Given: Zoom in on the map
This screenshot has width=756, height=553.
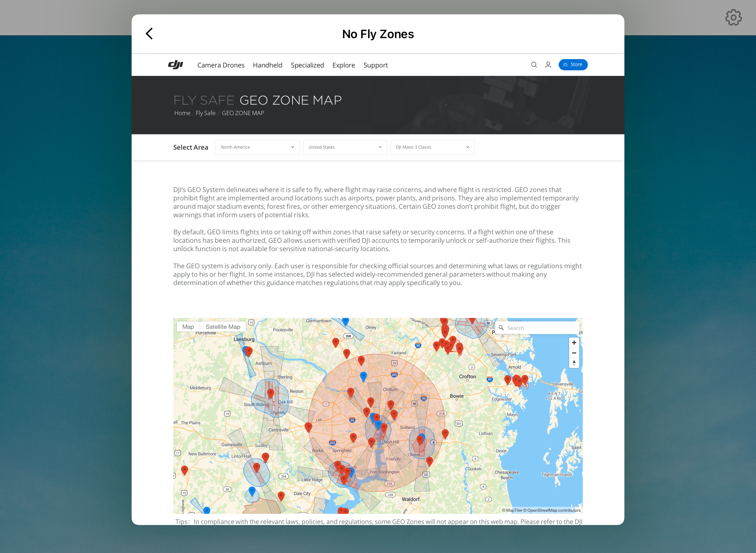Looking at the screenshot, I should [574, 343].
